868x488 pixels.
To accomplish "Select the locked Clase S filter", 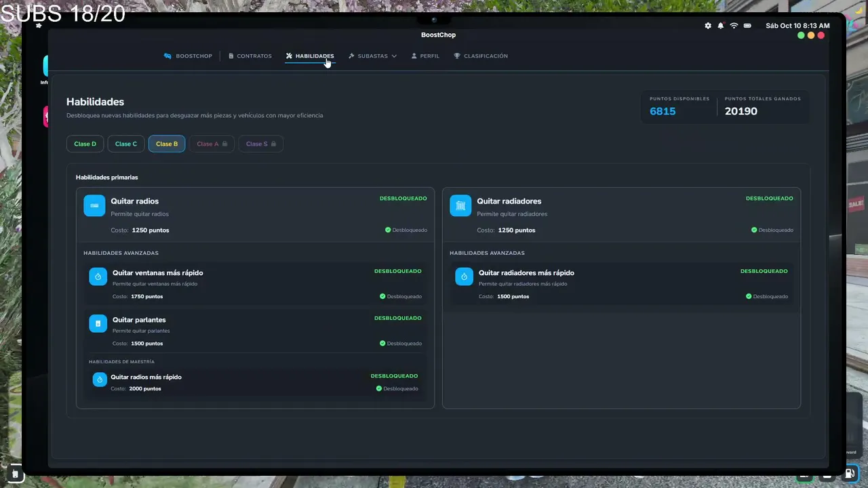I will pyautogui.click(x=261, y=144).
